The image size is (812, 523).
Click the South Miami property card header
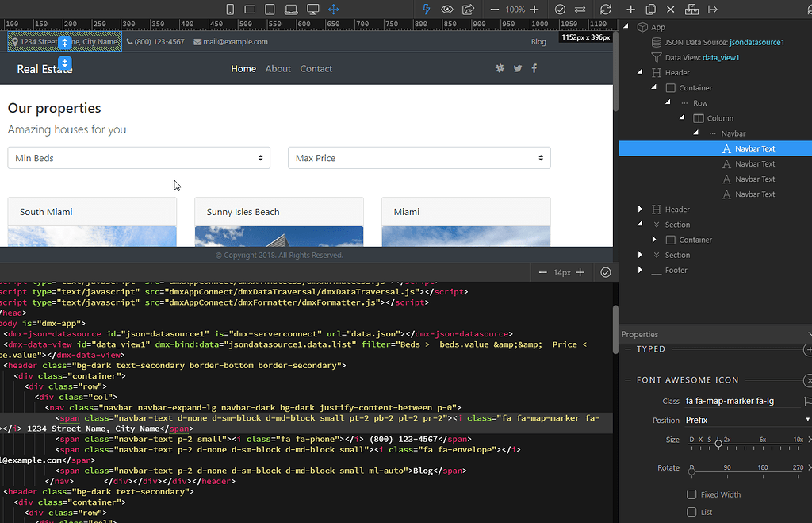point(92,211)
